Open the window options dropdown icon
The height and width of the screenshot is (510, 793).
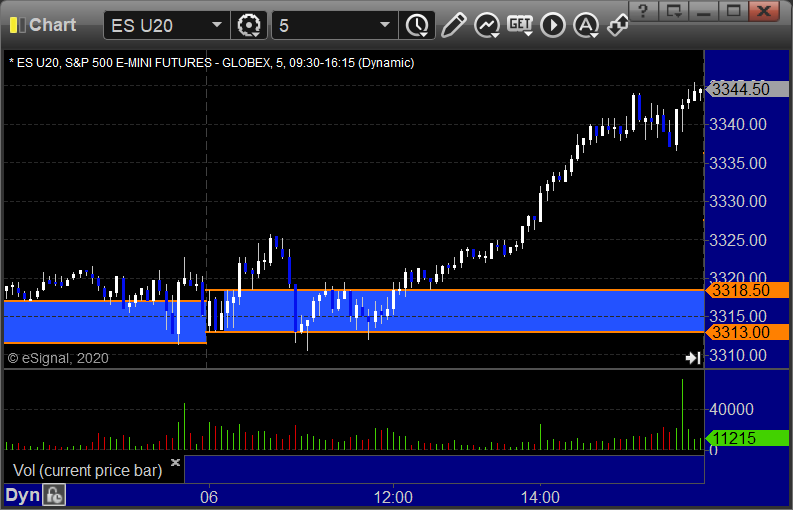(x=674, y=11)
